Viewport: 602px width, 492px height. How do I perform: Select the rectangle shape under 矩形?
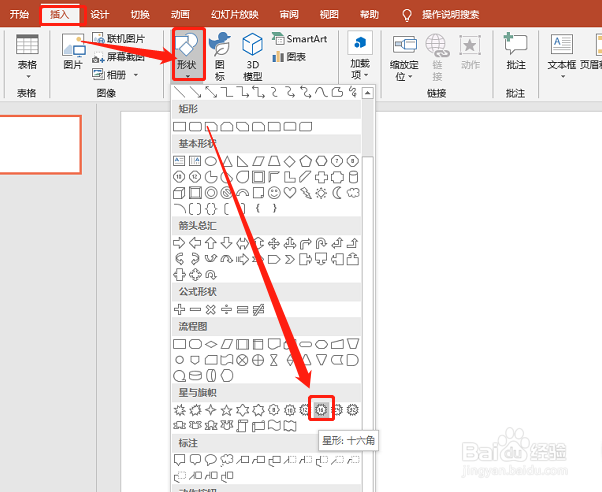click(179, 126)
